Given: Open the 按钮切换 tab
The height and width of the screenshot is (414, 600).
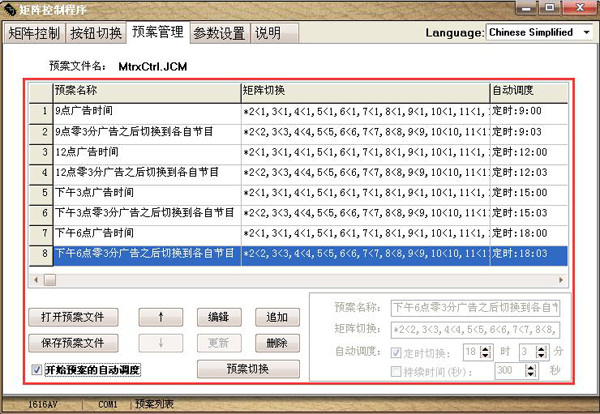Looking at the screenshot, I should point(96,33).
